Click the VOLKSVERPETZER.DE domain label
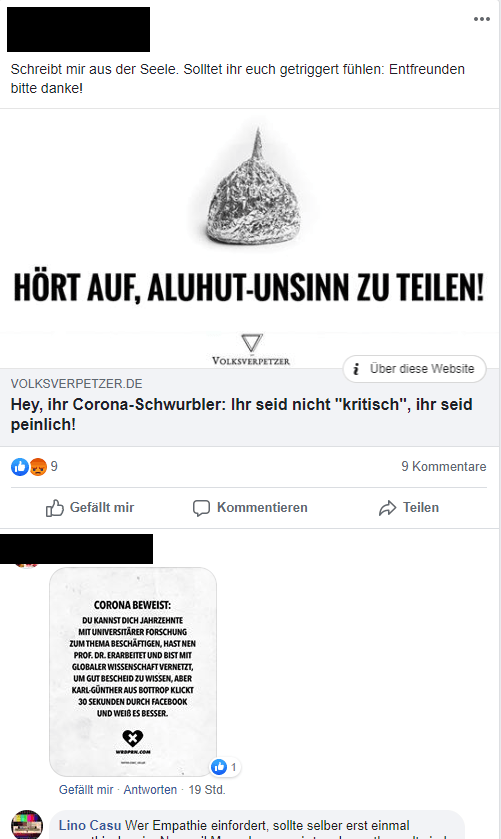Image resolution: width=501 pixels, height=839 pixels. [77, 384]
